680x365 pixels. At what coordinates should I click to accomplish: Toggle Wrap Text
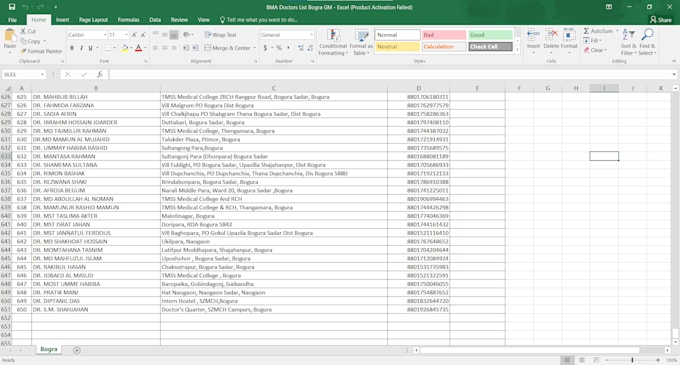coord(221,35)
